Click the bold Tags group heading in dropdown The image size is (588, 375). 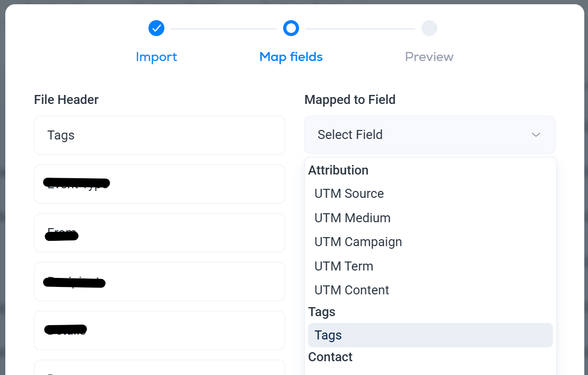pos(322,312)
